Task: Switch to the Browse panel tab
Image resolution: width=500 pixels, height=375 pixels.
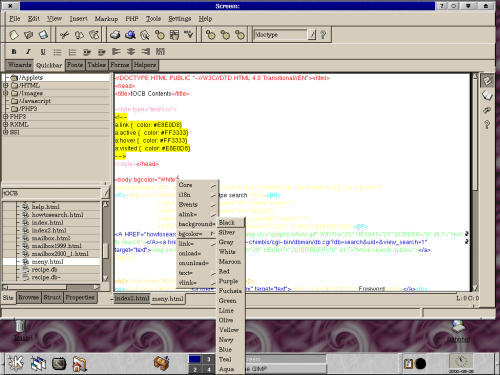Action: [29, 297]
